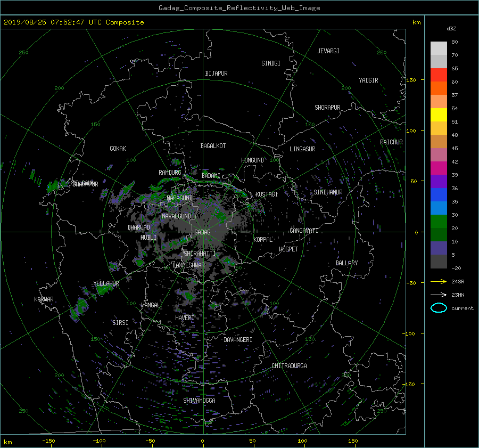Click the LINGASUR city label
The height and width of the screenshot is (448, 479).
click(302, 149)
